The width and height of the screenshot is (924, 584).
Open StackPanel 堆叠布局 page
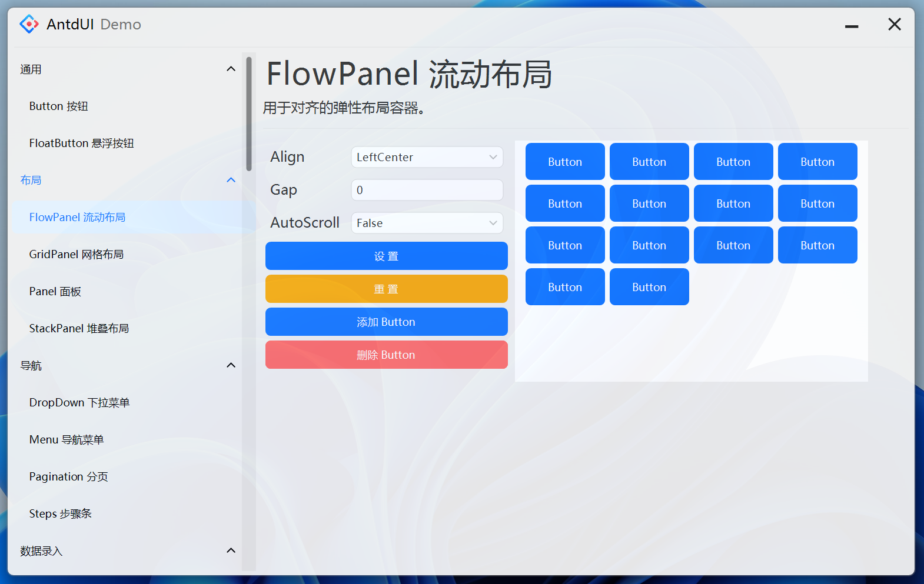pos(79,329)
